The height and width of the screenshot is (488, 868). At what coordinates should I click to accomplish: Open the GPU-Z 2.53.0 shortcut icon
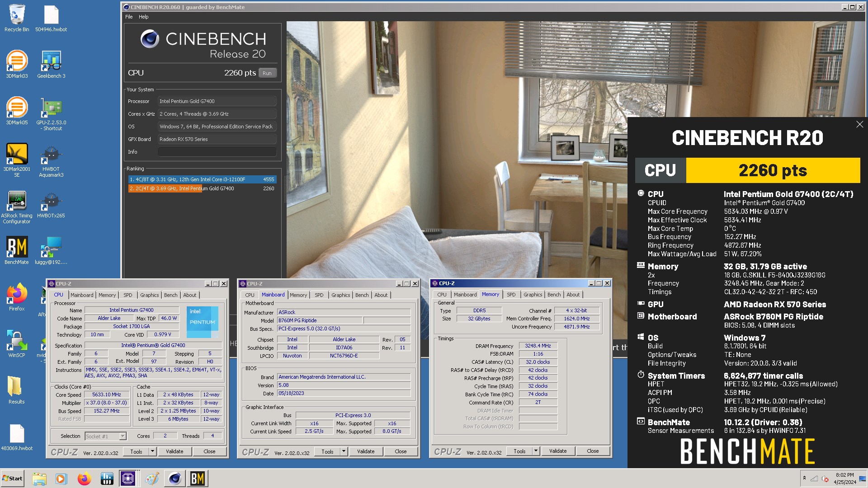[51, 113]
